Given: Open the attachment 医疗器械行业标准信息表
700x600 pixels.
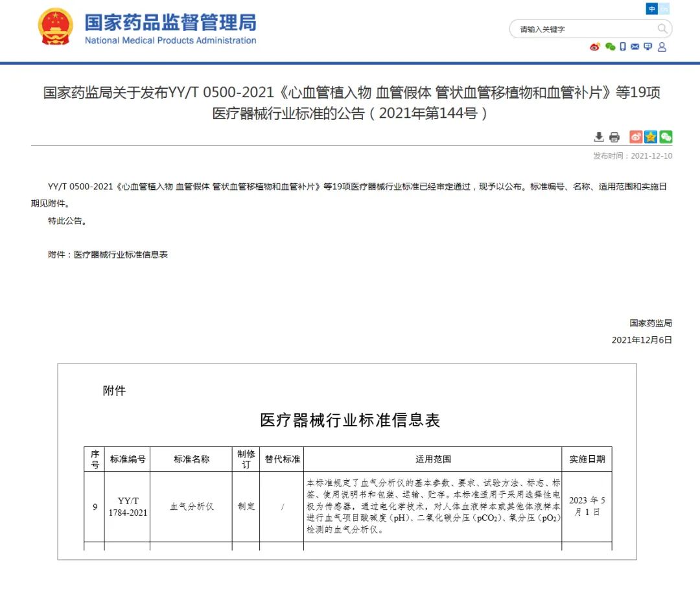Looking at the screenshot, I should (x=121, y=255).
